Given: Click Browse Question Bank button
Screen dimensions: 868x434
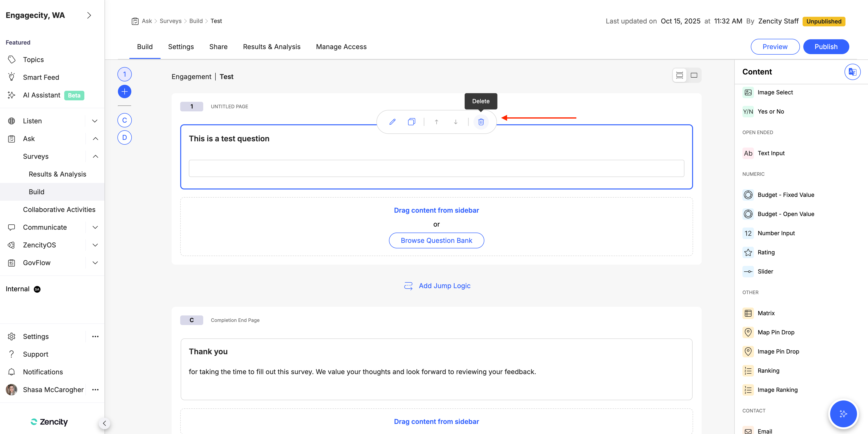Looking at the screenshot, I should click(x=436, y=240).
